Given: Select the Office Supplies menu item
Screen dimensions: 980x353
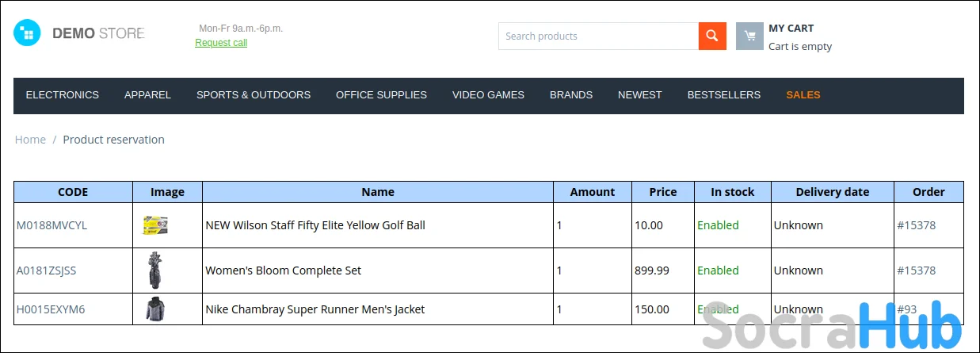Looking at the screenshot, I should 381,95.
